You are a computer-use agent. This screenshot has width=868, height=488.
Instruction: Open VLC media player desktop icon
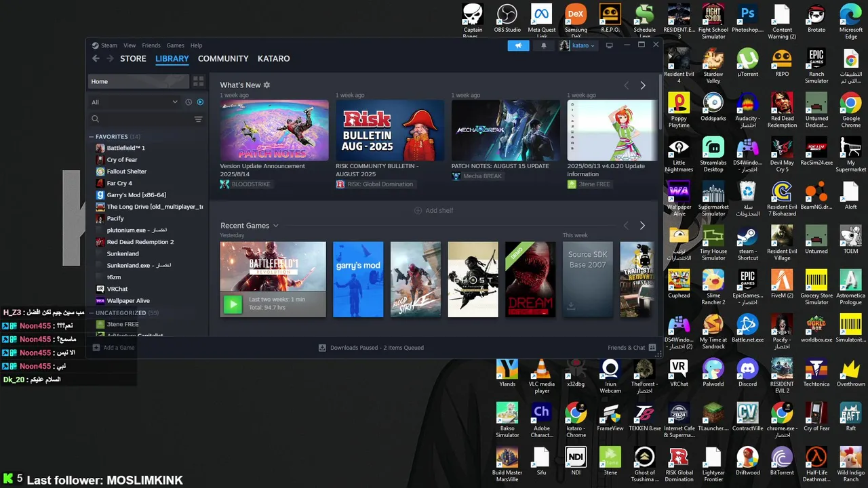pos(542,376)
